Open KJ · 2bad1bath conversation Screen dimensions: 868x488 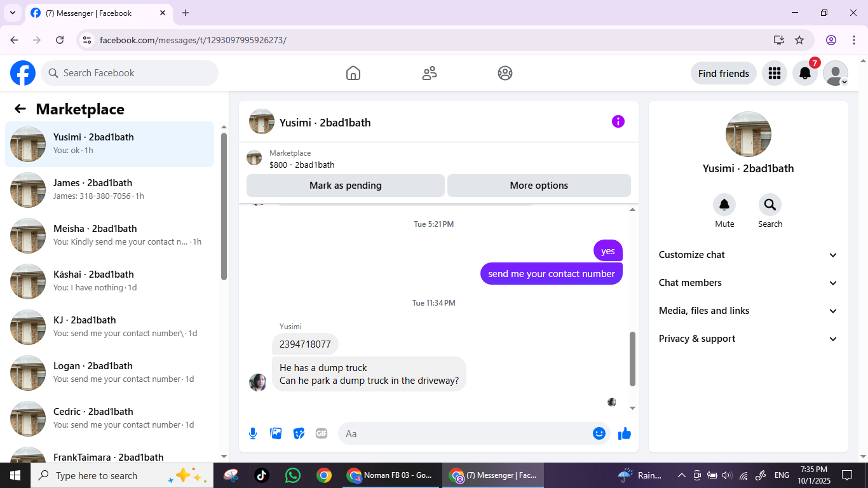pos(109,327)
